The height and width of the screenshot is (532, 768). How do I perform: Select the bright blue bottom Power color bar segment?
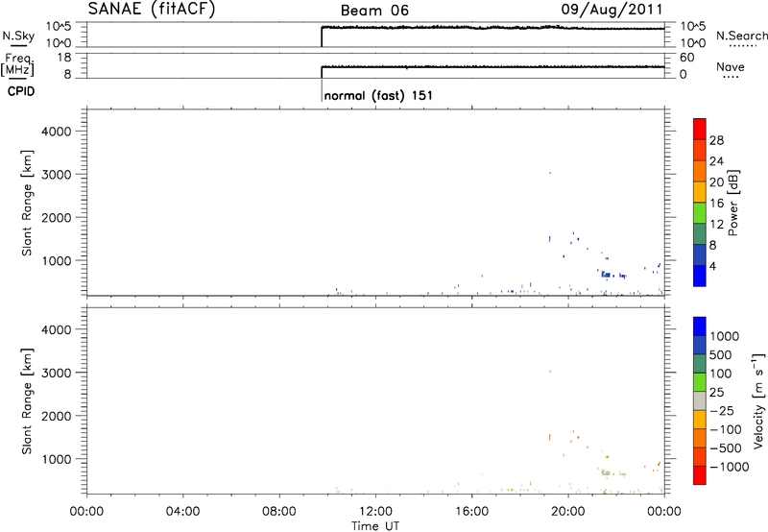click(x=699, y=276)
